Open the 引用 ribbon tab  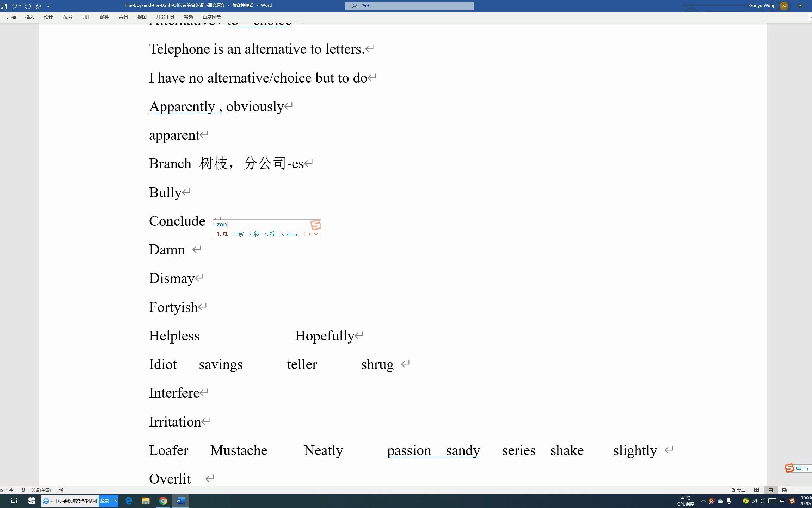pos(85,16)
